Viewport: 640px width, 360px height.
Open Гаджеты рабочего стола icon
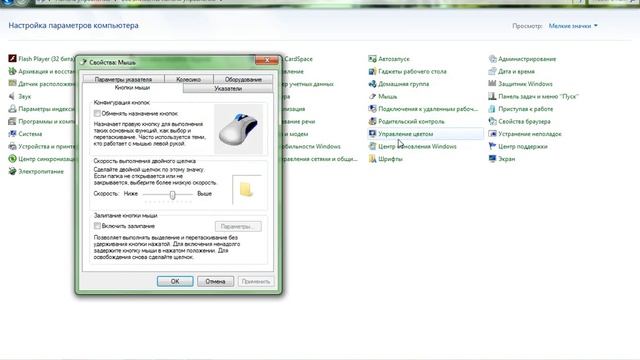pyautogui.click(x=372, y=71)
